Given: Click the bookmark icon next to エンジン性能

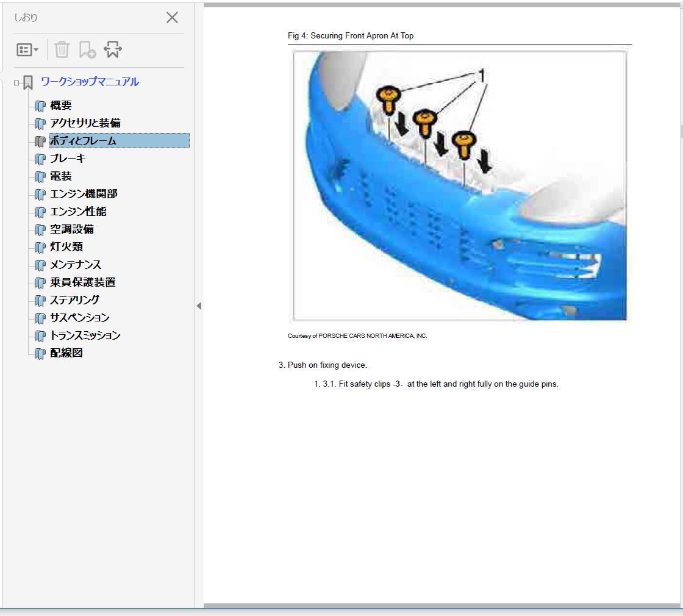Looking at the screenshot, I should 40,212.
